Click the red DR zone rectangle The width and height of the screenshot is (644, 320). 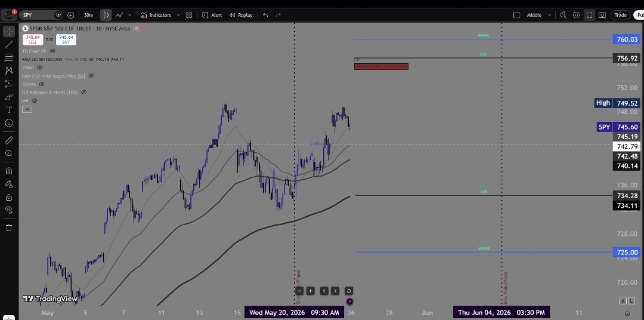point(381,67)
